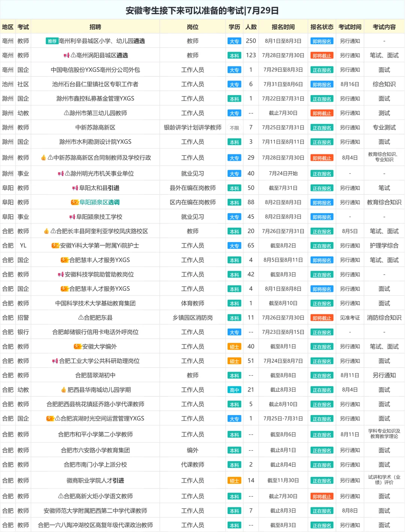Viewport: 405px width, 532px height.
Task: Open the 合肥市和平小学第二小学教师 posting
Action: (x=95, y=435)
